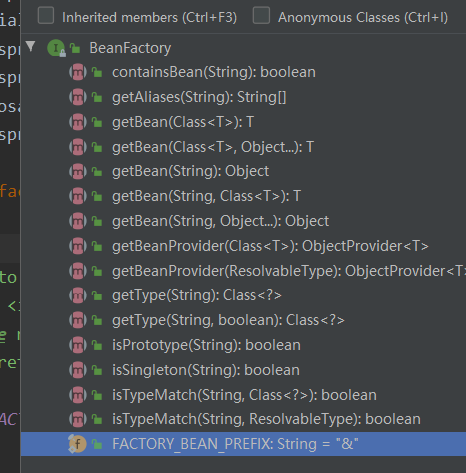Click method icon of isTypeMatch(String, ResolvableType)
This screenshot has height=473, width=466.
point(78,419)
